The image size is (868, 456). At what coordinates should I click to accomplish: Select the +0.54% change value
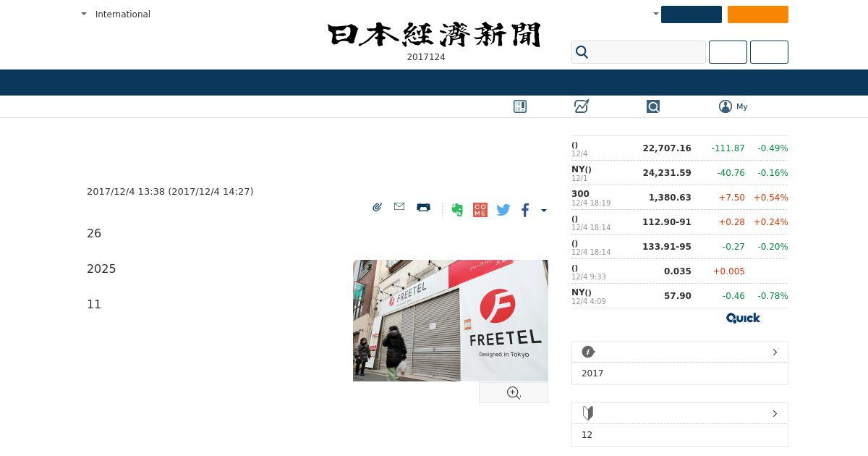coord(771,198)
